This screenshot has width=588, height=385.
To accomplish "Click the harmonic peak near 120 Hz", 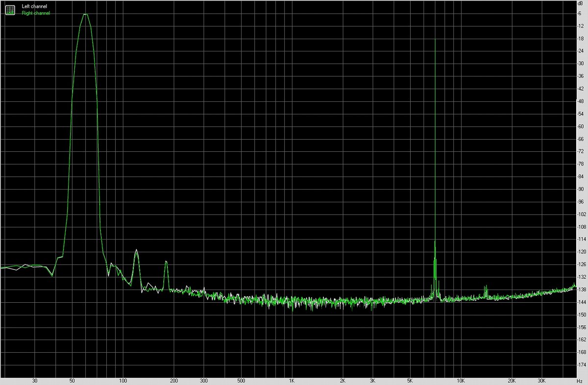I will [x=136, y=250].
